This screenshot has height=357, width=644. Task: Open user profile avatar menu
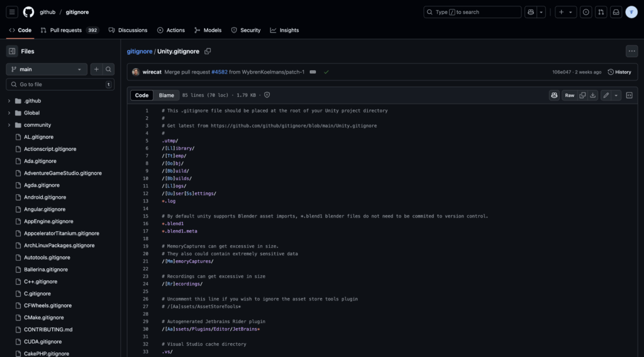[x=631, y=12]
